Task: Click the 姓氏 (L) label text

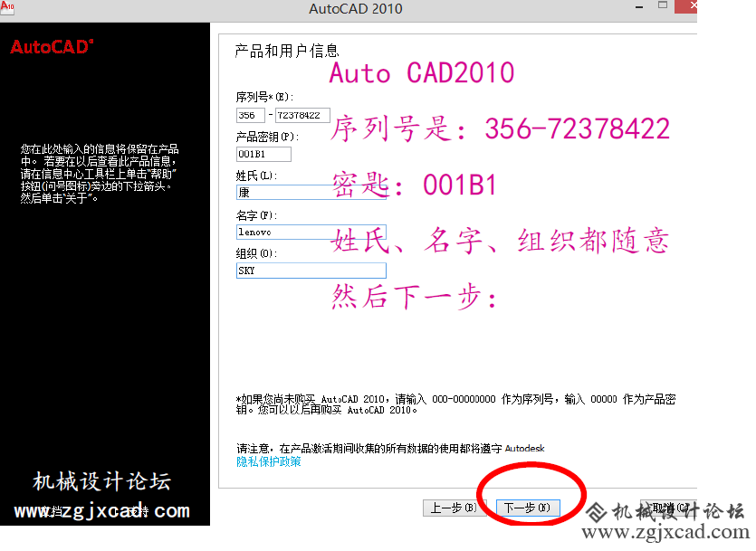Action: (256, 176)
